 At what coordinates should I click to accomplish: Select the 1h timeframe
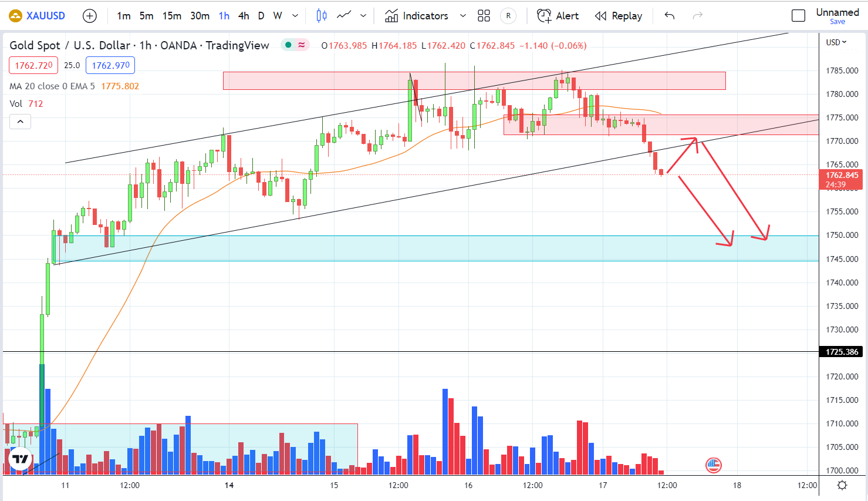point(224,16)
